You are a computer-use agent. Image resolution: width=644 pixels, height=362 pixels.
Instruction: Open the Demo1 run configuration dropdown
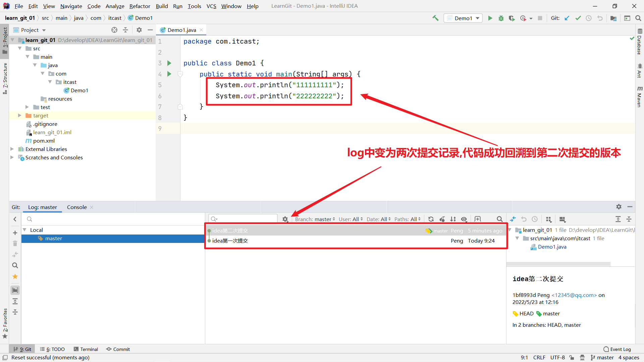[463, 18]
